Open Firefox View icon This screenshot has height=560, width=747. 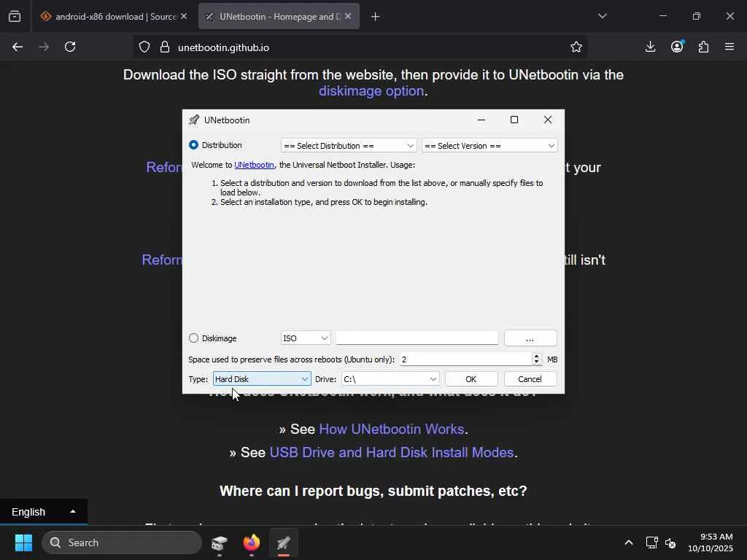click(15, 17)
